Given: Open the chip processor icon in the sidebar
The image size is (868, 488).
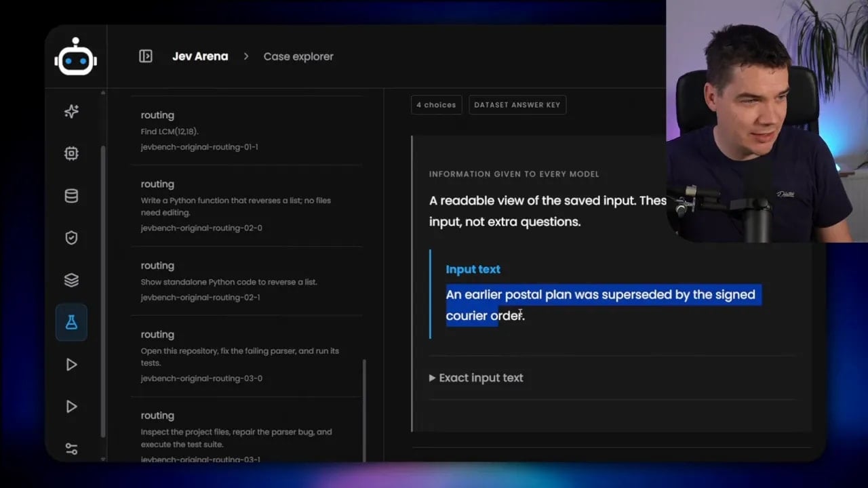Looking at the screenshot, I should tap(71, 154).
